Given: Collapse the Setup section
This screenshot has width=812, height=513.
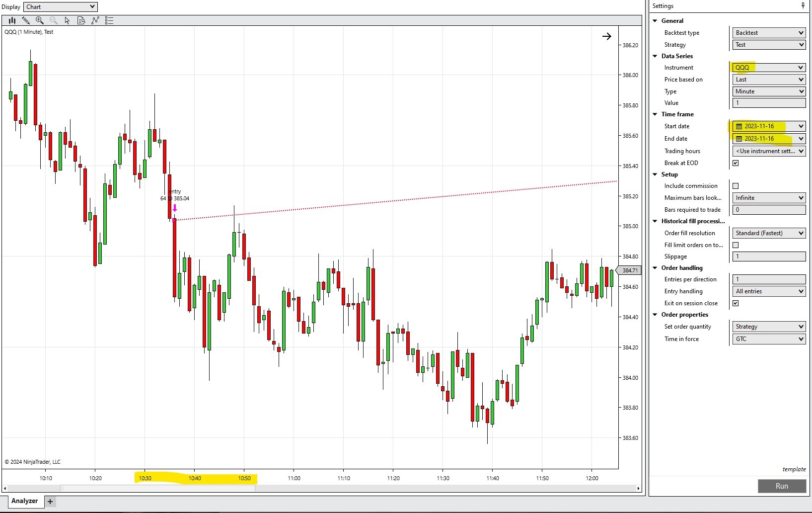Looking at the screenshot, I should point(655,174).
